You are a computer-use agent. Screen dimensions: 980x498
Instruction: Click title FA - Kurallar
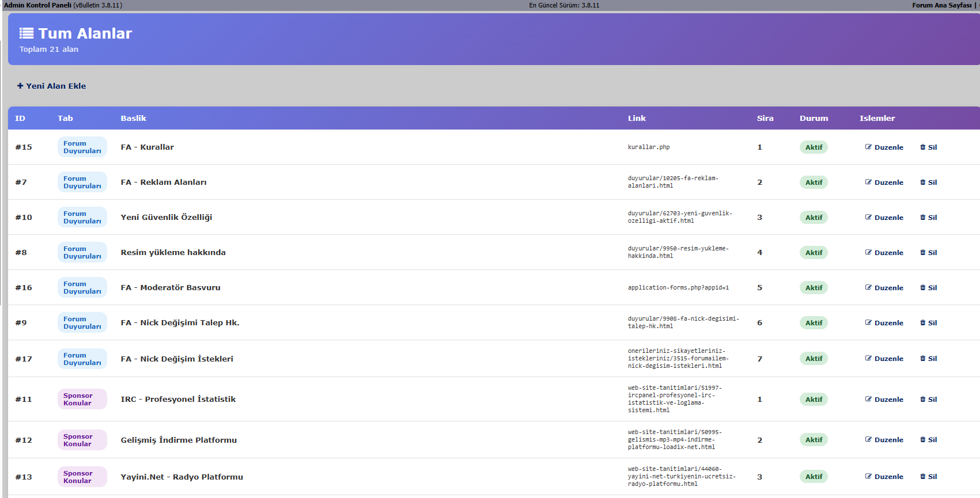147,147
